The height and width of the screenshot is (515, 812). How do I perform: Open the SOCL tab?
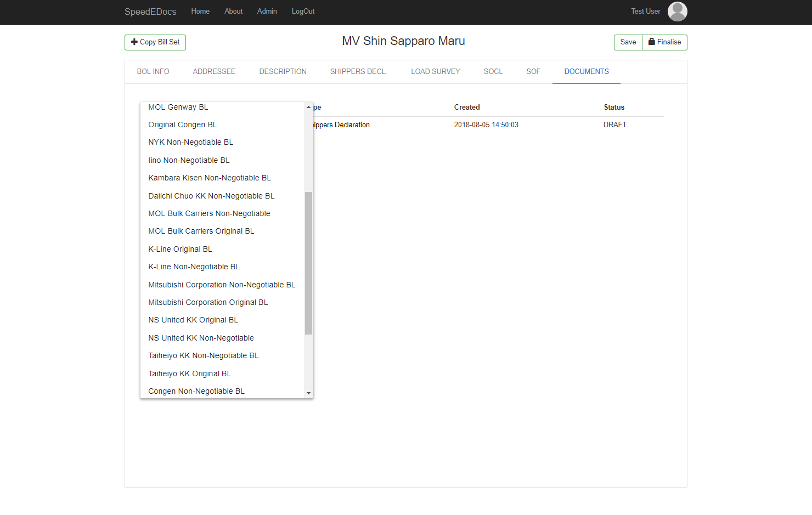click(493, 72)
